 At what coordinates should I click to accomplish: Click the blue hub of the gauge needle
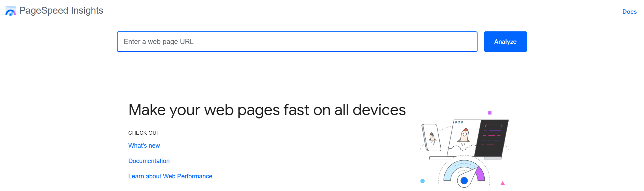pyautogui.click(x=464, y=180)
